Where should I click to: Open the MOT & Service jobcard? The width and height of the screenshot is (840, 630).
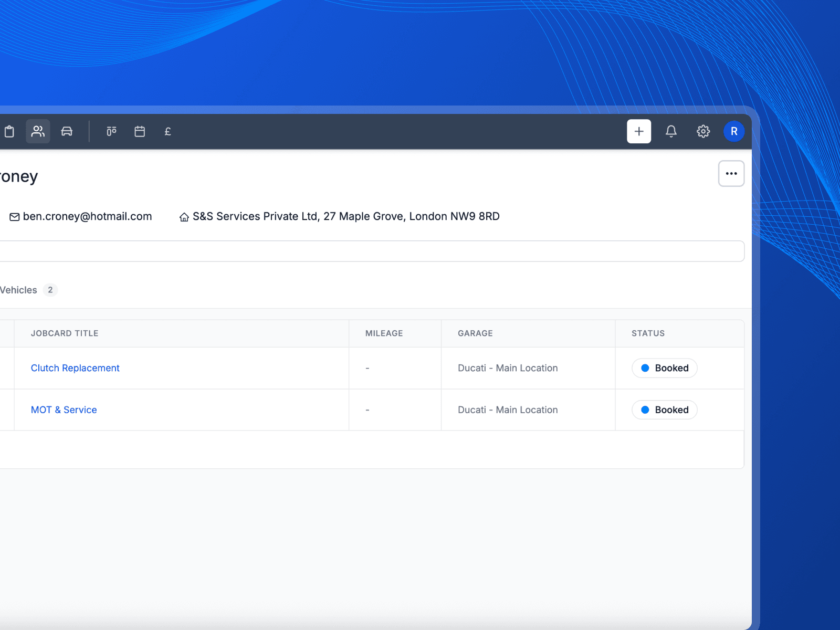64,409
